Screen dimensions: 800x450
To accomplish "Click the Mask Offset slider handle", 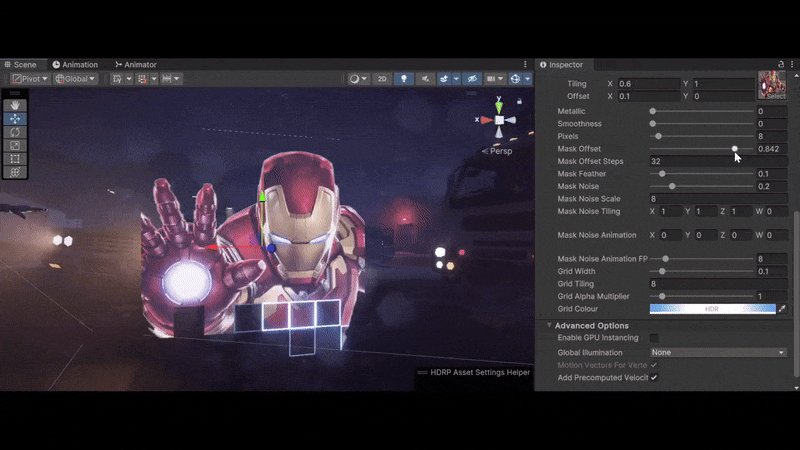I will (735, 148).
